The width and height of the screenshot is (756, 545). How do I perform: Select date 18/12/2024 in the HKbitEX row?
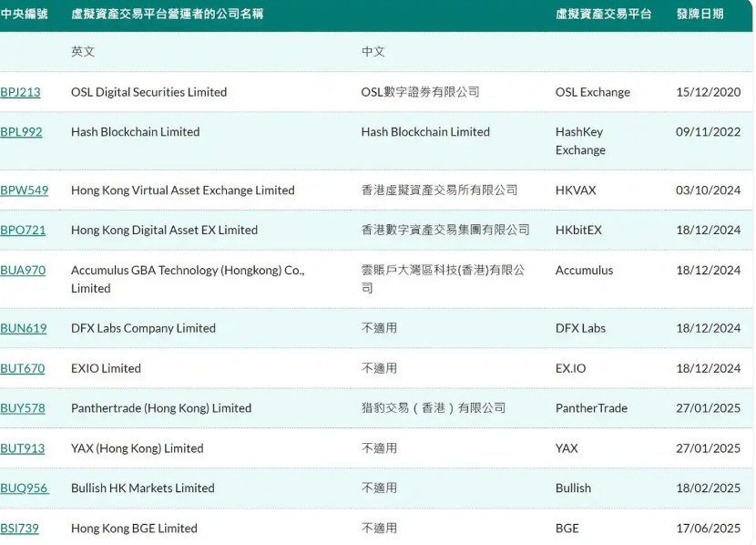[x=709, y=230]
